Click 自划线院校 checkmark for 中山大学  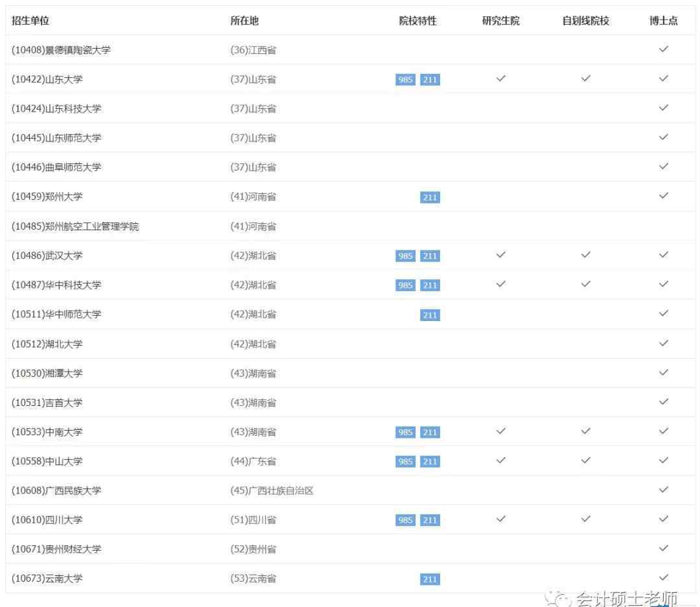pos(586,460)
